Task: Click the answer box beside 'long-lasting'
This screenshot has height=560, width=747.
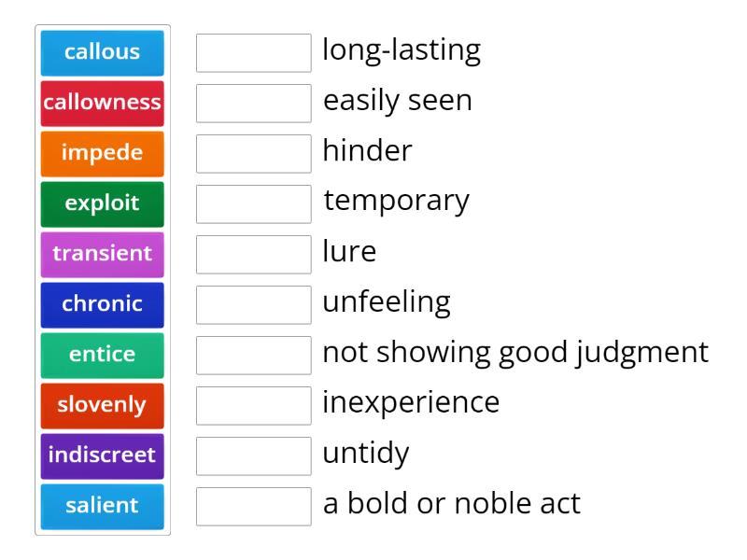Action: click(253, 52)
